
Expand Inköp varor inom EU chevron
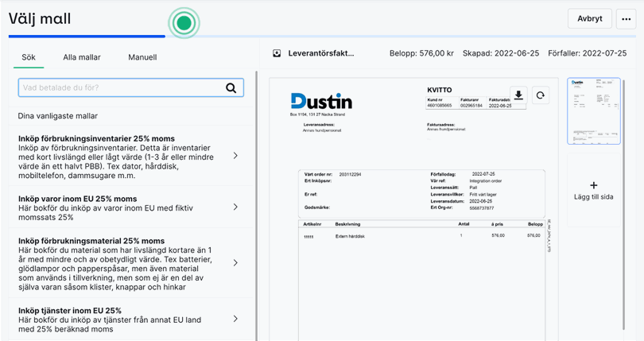[x=235, y=207]
